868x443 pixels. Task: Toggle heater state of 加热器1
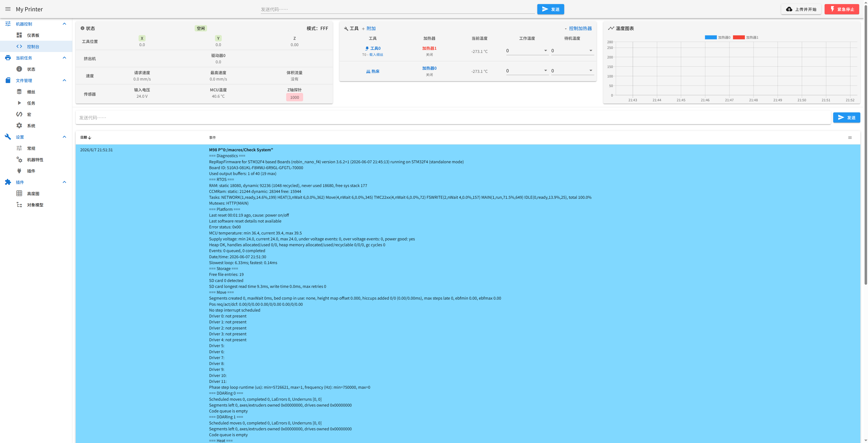click(x=429, y=48)
